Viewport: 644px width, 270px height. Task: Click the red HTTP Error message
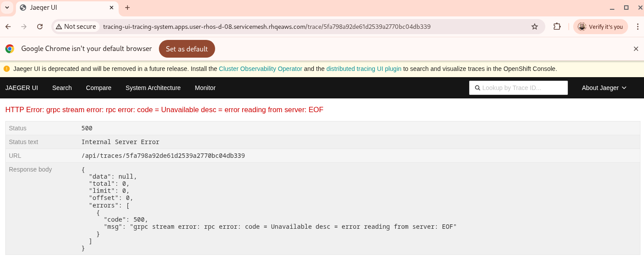coord(164,110)
